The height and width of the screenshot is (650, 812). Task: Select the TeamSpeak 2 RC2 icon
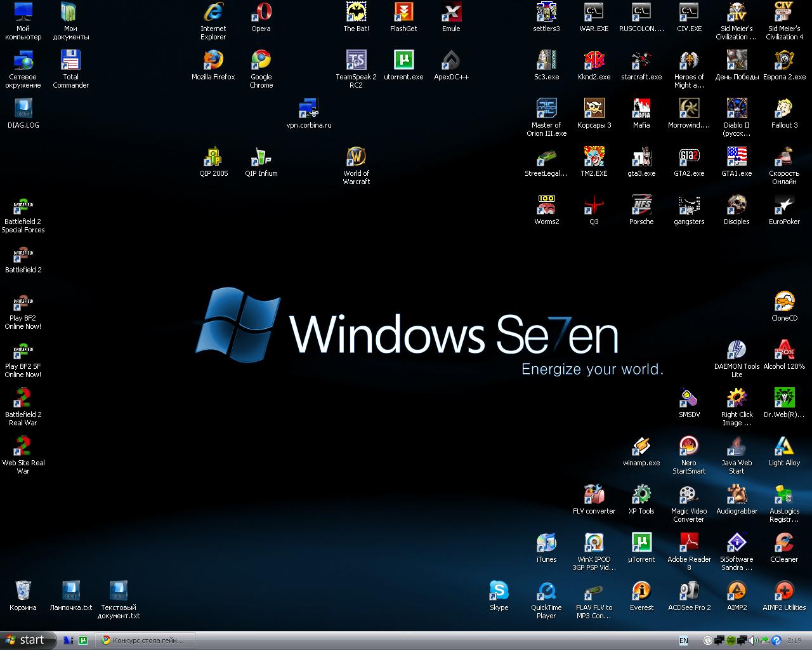point(356,60)
